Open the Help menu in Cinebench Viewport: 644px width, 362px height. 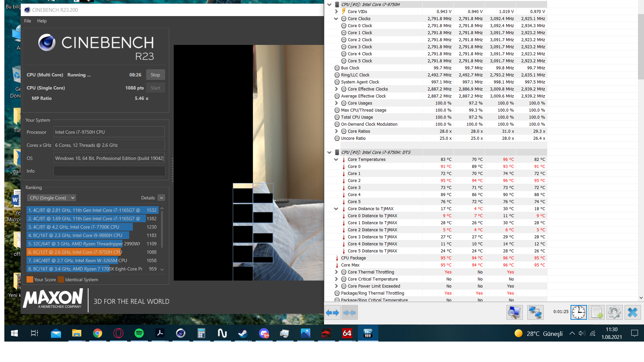[42, 21]
